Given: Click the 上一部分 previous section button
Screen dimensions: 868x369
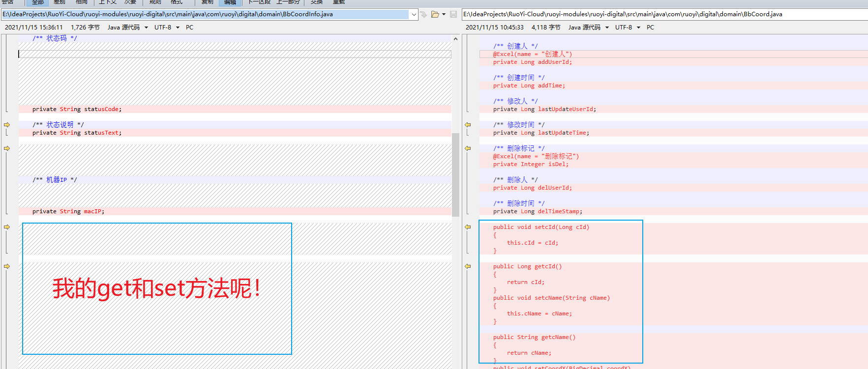Looking at the screenshot, I should pos(288,2).
